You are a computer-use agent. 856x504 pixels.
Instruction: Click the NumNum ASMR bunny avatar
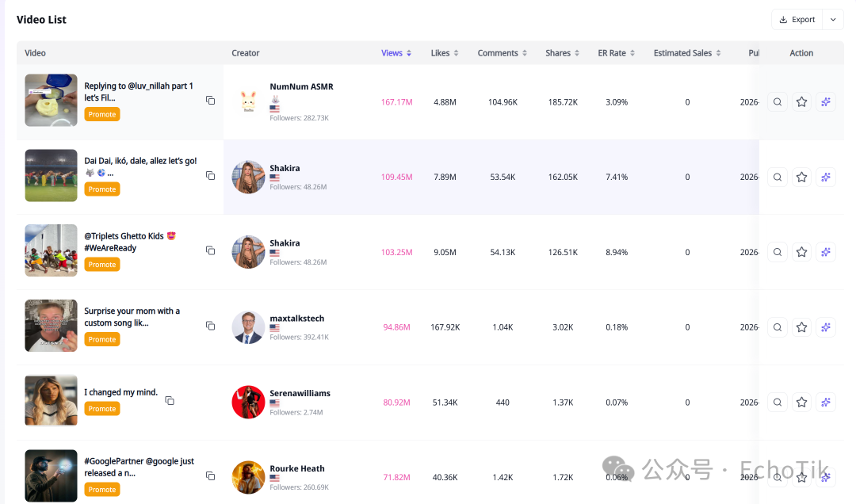click(x=248, y=102)
